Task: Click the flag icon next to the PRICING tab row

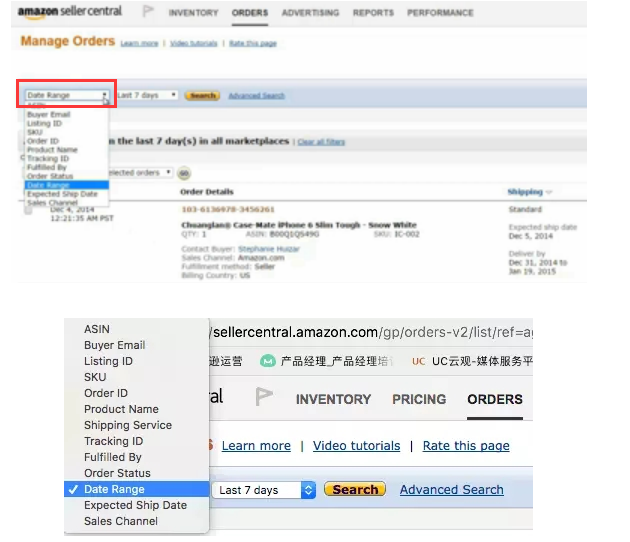Action: point(264,397)
